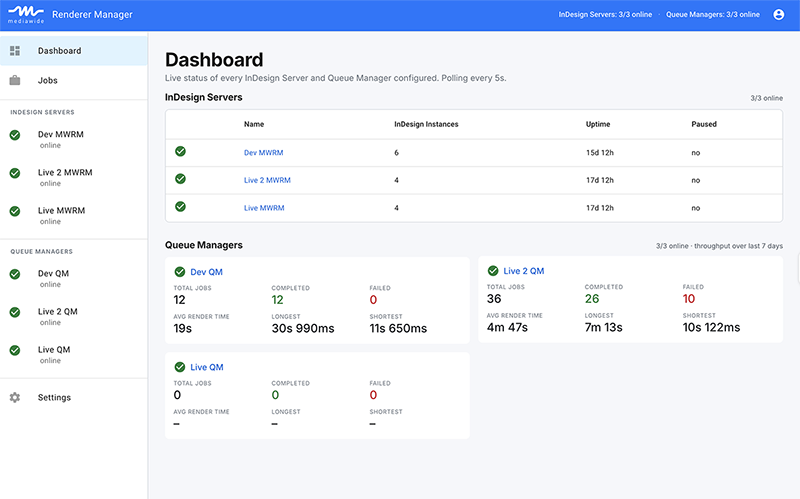Select Live MWRM in sidebar servers list
The image size is (800, 499).
(73, 215)
